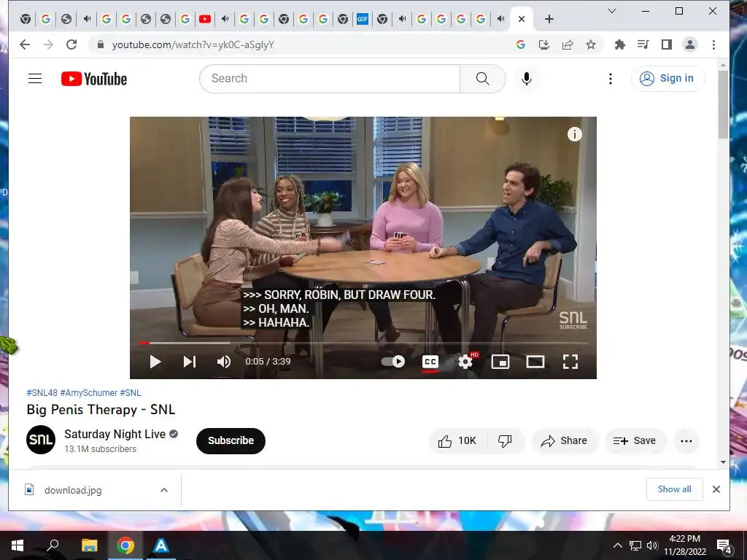
Task: Open the Saturday Night Live channel avatar
Action: click(41, 440)
